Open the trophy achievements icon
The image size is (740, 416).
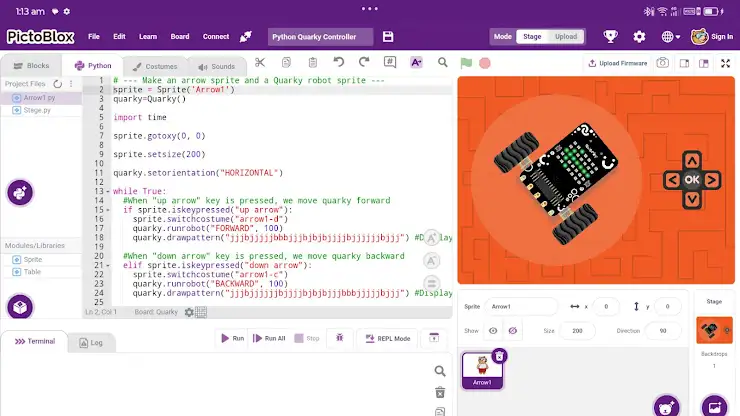pos(610,36)
